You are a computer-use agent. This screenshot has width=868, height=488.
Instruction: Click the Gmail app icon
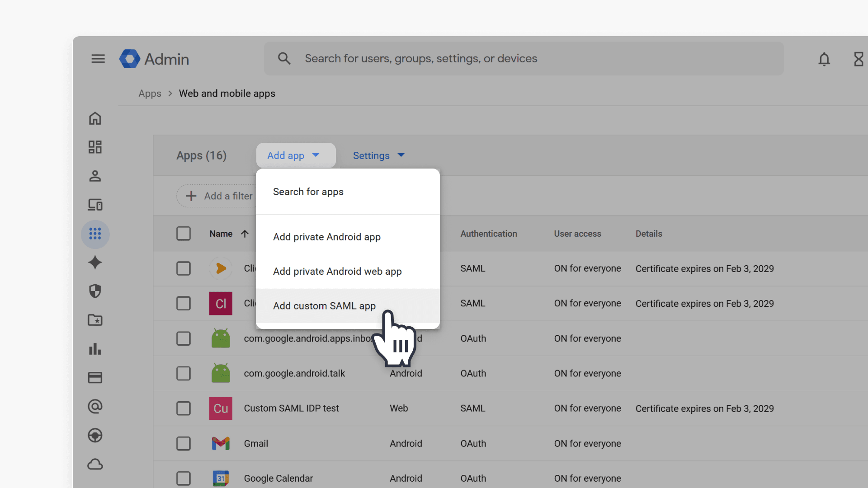click(221, 443)
